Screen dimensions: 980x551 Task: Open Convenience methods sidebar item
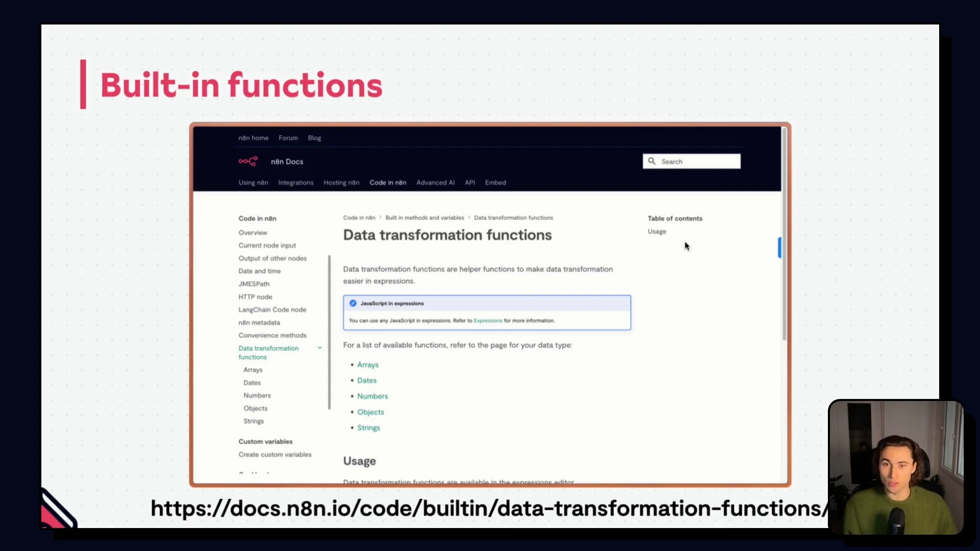273,335
